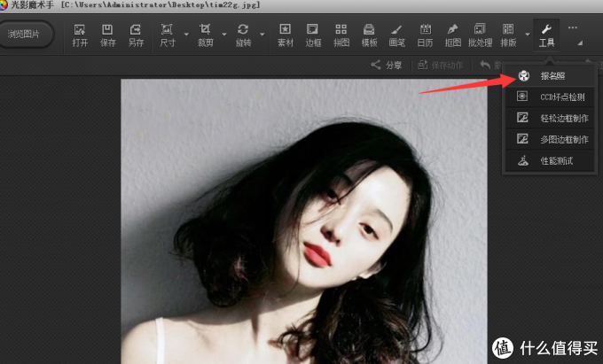
Task: Select the 画笔 brush tool
Action: point(397,35)
